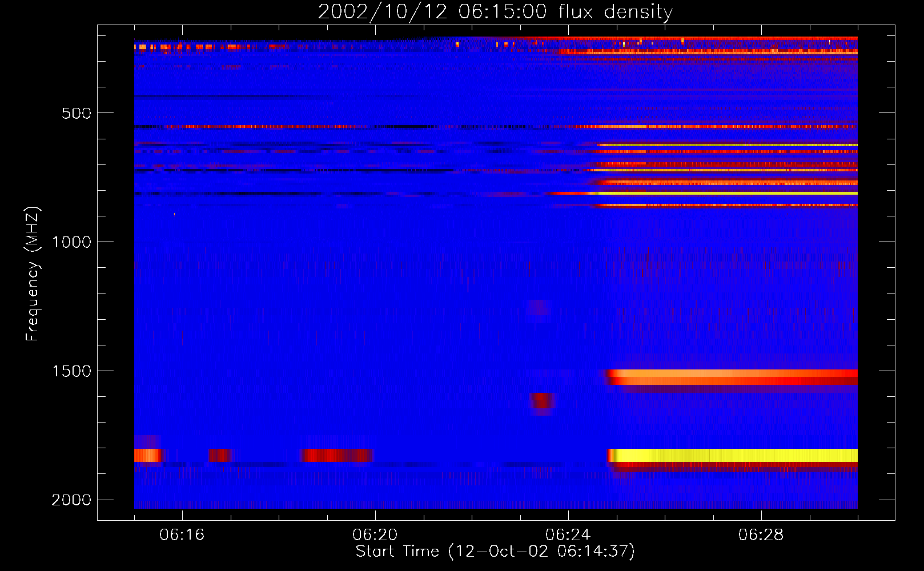The height and width of the screenshot is (571, 924).
Task: Click the bright yellow emission band near 1800 MHz
Action: (x=733, y=455)
